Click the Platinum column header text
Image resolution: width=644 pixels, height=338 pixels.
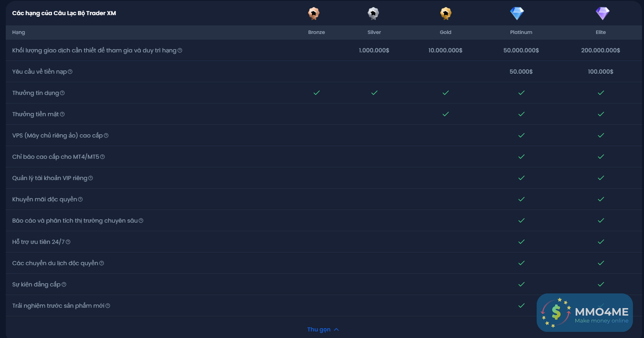tap(521, 32)
